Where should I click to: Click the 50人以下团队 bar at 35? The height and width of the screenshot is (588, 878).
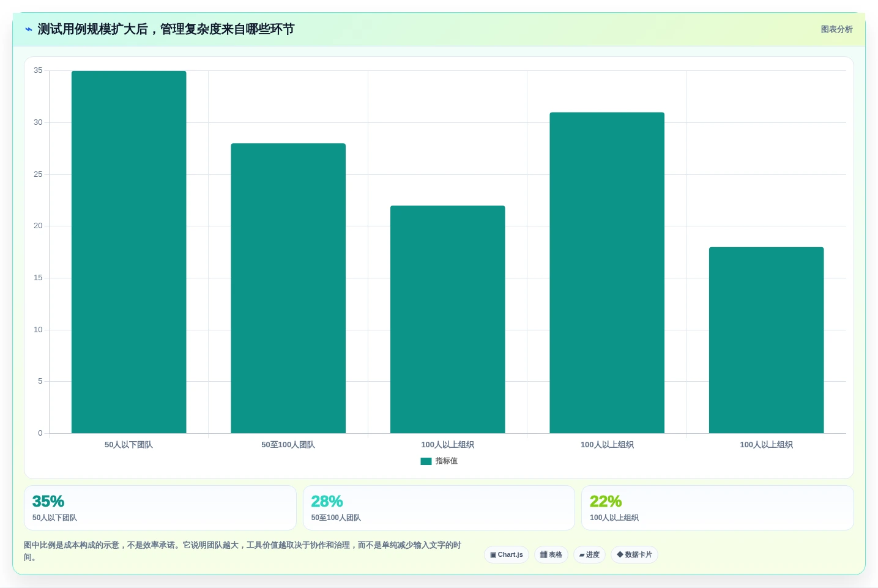[129, 252]
